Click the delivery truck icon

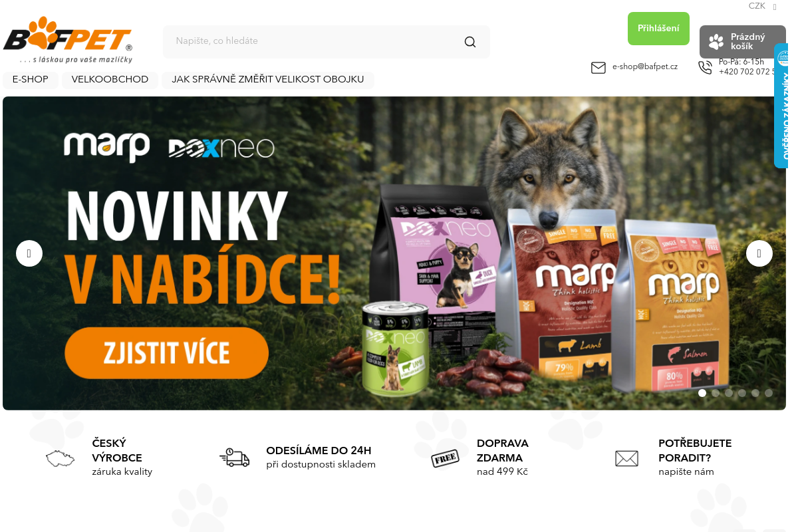click(234, 458)
